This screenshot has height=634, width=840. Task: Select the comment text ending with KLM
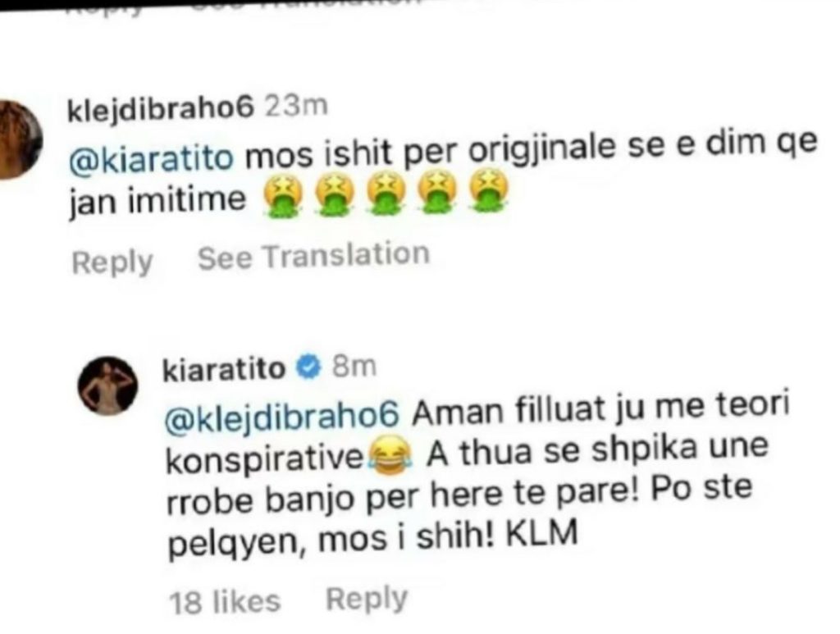(477, 477)
